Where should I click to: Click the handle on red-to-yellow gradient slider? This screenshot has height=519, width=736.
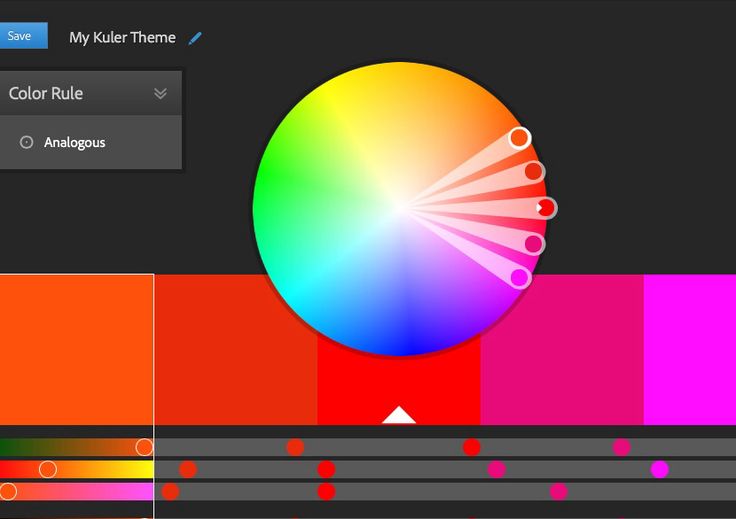pos(47,469)
